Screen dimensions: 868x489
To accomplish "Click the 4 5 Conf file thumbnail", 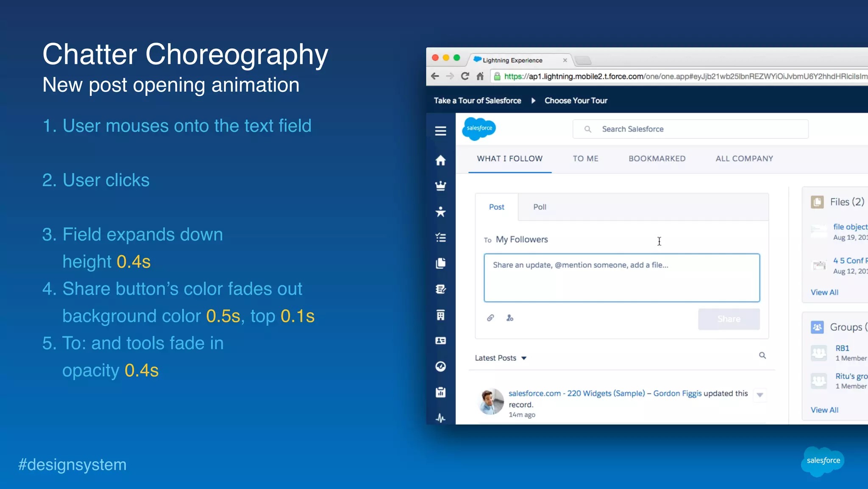I will click(819, 265).
